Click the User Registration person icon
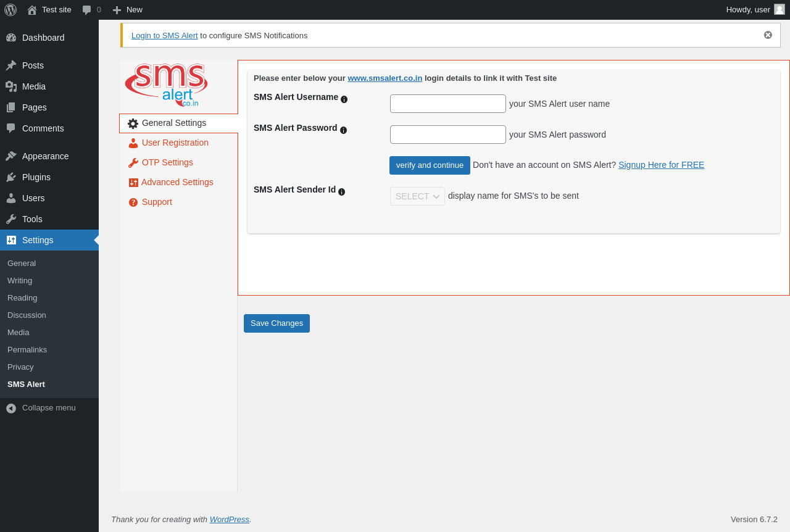This screenshot has height=532, width=790. click(133, 143)
